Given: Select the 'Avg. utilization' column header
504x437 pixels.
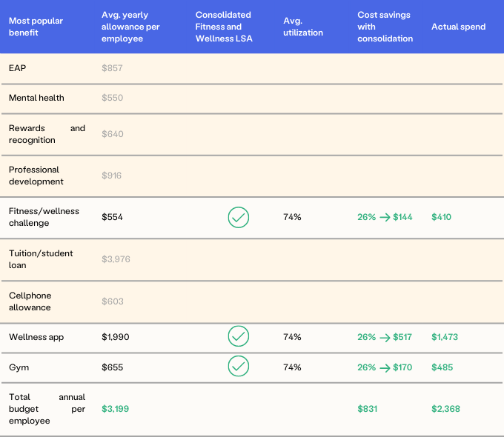Looking at the screenshot, I should 303,27.
